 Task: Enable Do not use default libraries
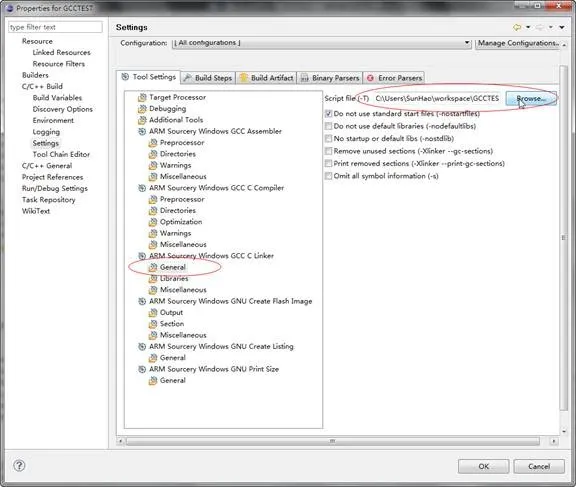tap(328, 126)
